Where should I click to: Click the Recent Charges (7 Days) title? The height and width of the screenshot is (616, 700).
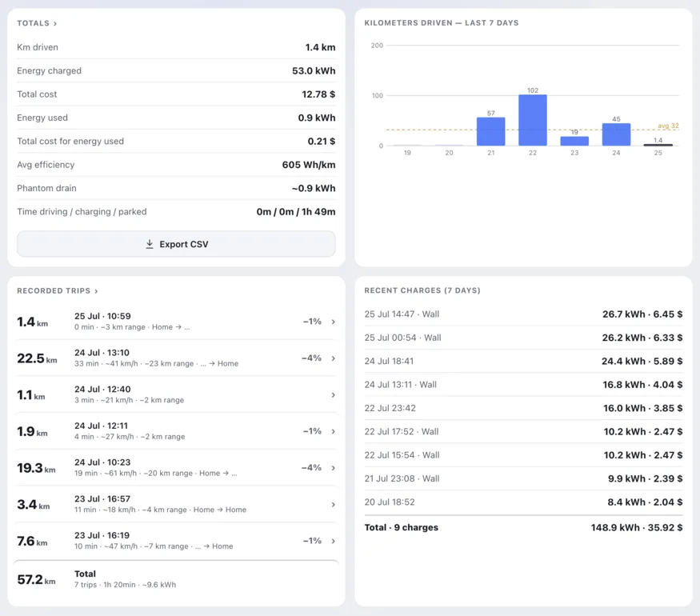(422, 290)
